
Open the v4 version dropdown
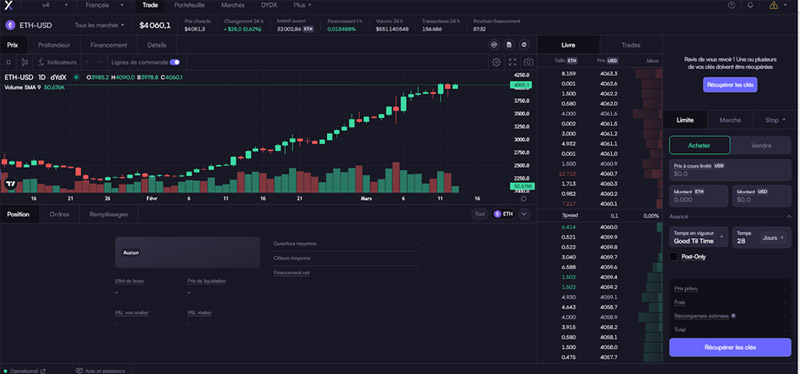coord(54,5)
